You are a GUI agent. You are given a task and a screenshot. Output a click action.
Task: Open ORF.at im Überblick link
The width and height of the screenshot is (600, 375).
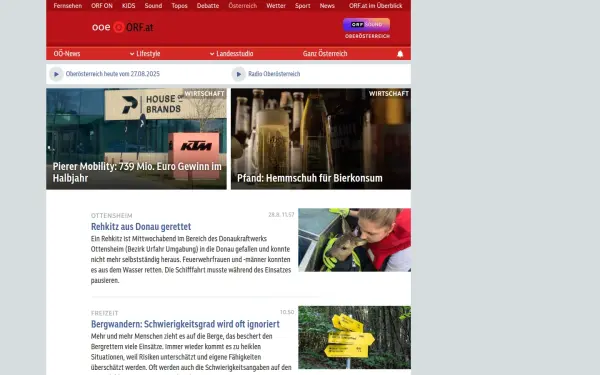tap(375, 6)
